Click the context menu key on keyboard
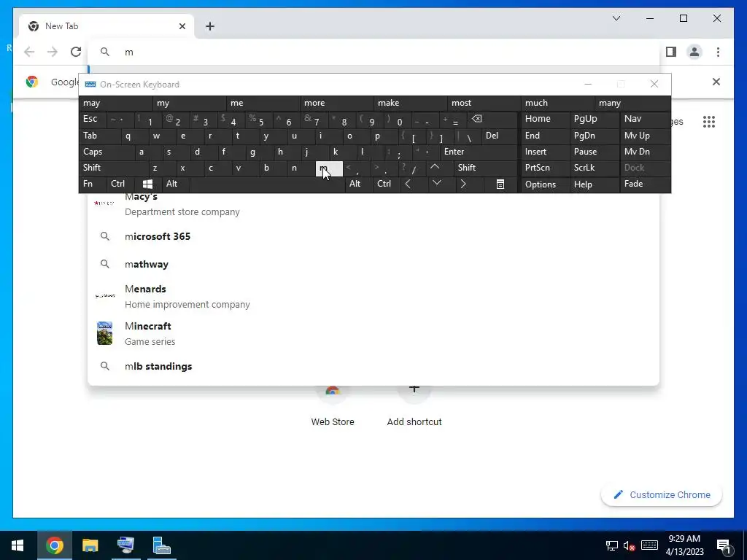 (x=500, y=184)
